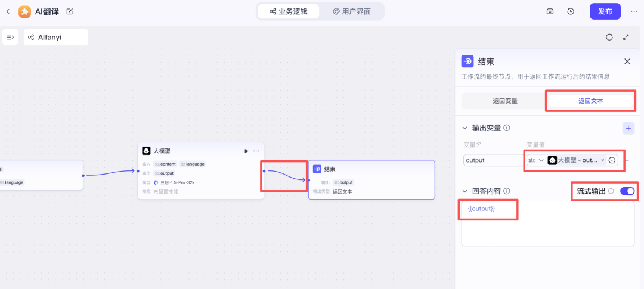Click the language input tag on 大模型
644x289 pixels.
(192, 164)
